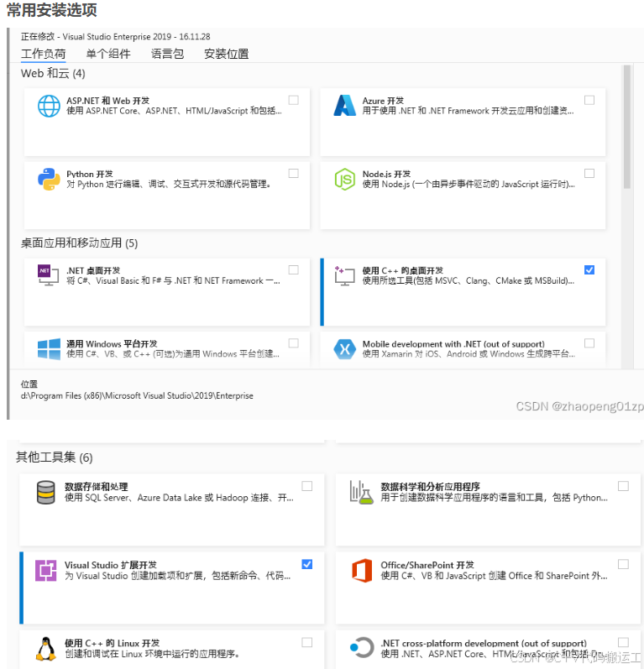644x669 pixels.
Task: Click the Web 和云 (4) section heading
Action: (x=53, y=73)
